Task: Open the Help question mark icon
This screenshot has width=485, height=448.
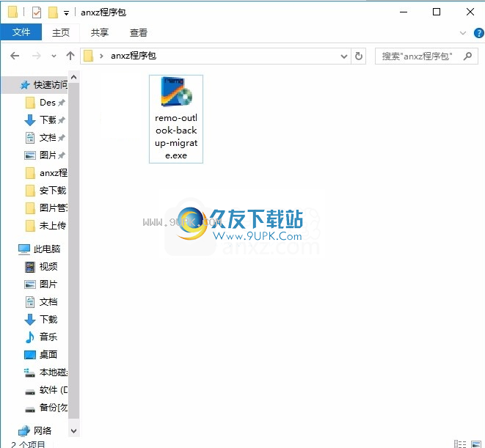Action: [478, 33]
